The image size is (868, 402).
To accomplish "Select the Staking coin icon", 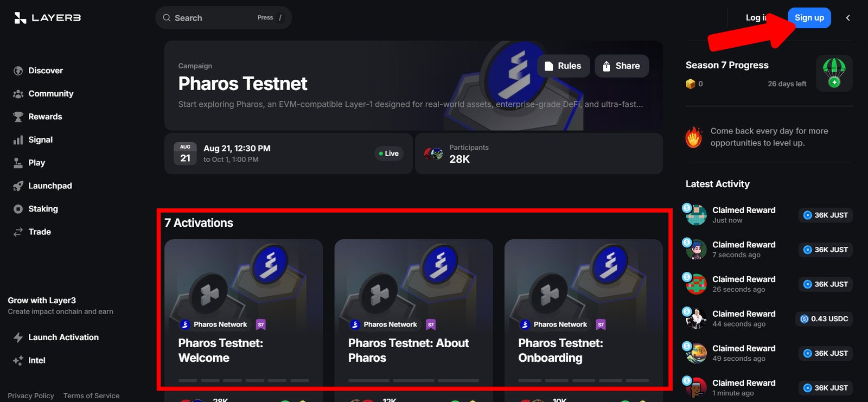I will tap(18, 209).
